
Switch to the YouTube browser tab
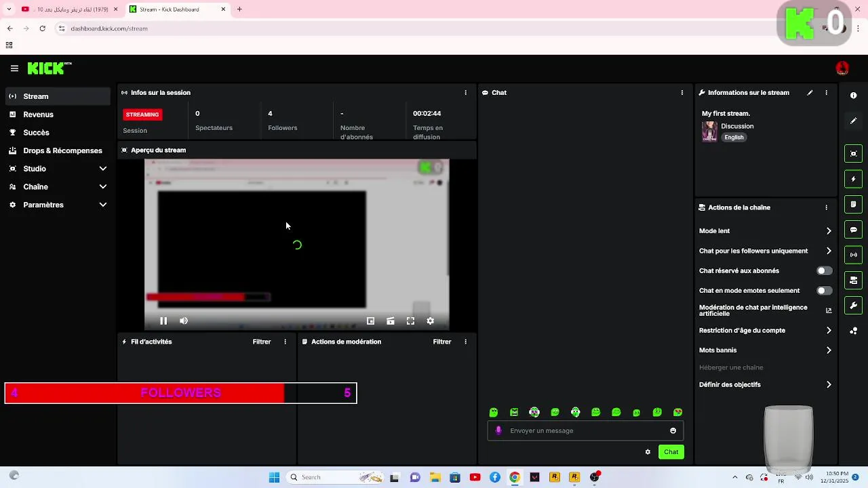(68, 9)
